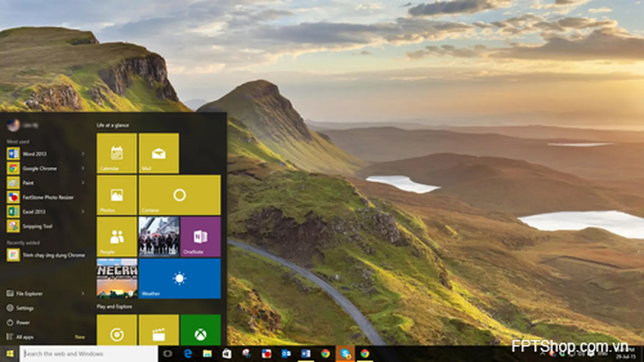Screen dimensions: 644x362
Task: Focus the Search the web and Windows box
Action: point(89,354)
